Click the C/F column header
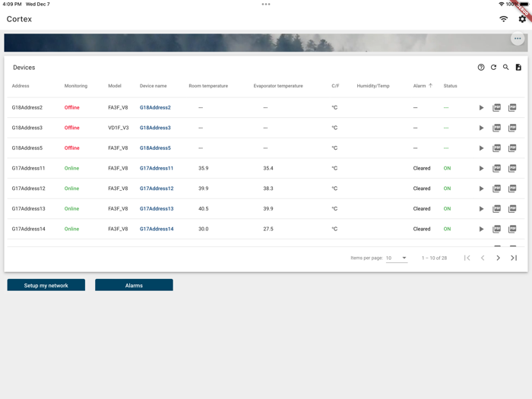Viewport: 532px width, 399px height. click(x=335, y=86)
